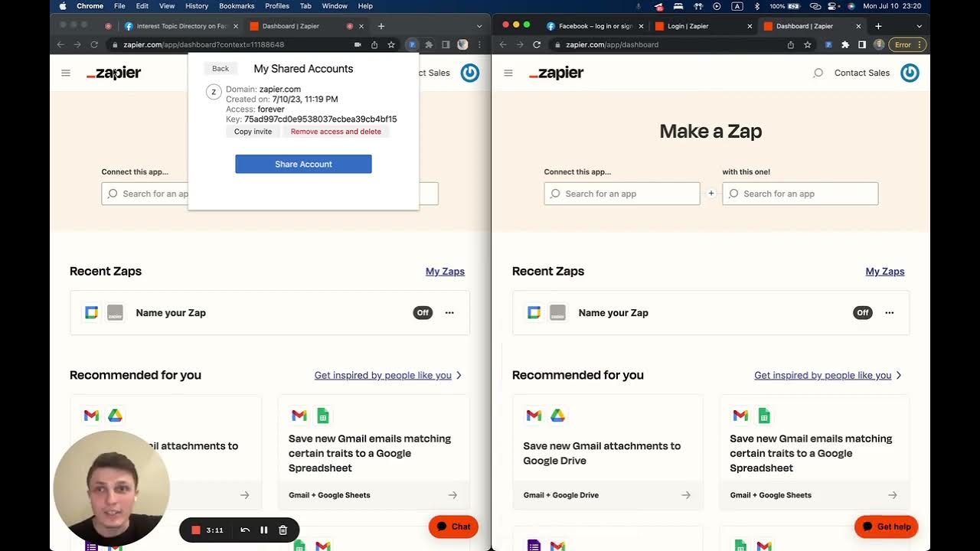
Task: Expand tab search chevron in left Chrome window
Action: click(479, 26)
